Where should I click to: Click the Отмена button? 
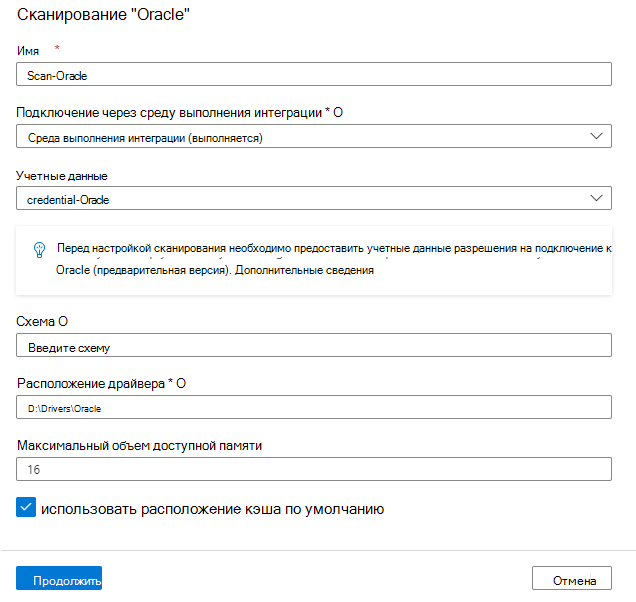point(572,578)
